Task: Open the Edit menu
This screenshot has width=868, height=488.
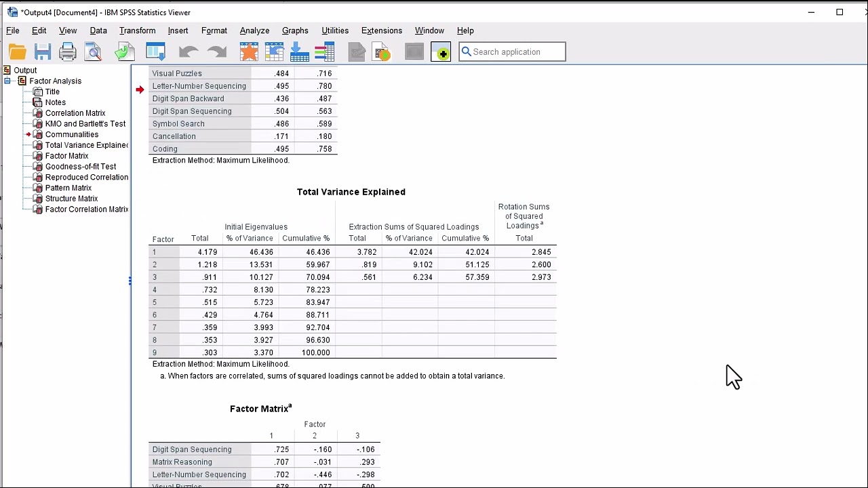Action: 39,30
